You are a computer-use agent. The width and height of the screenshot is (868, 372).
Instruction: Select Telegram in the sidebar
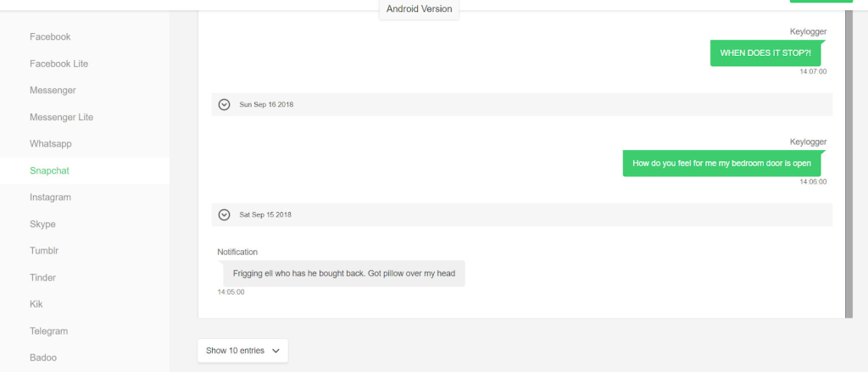click(48, 331)
